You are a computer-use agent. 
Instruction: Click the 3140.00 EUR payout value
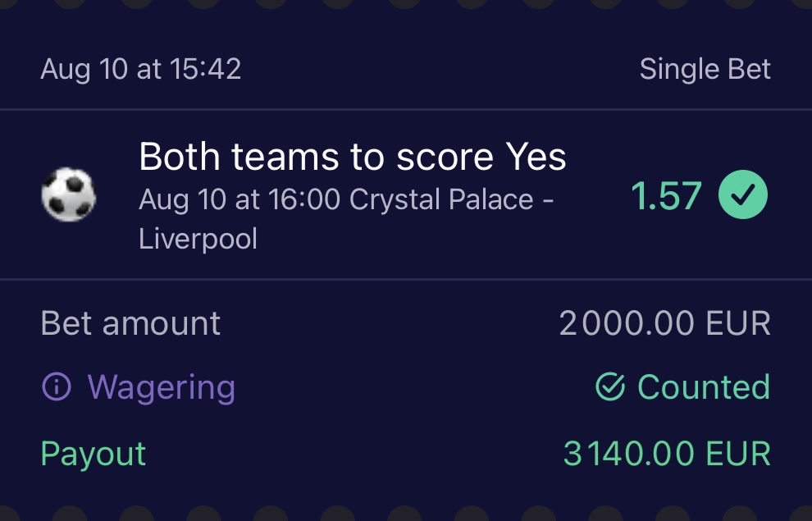[666, 454]
